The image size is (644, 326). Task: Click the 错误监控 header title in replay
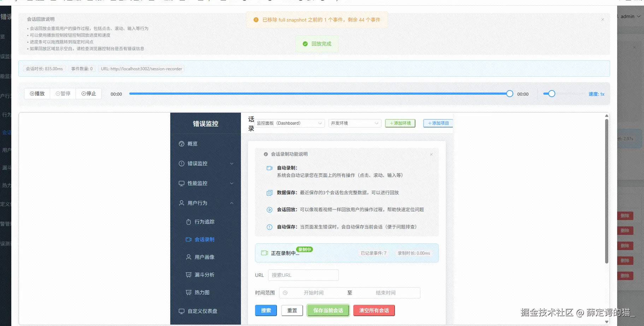(x=206, y=124)
